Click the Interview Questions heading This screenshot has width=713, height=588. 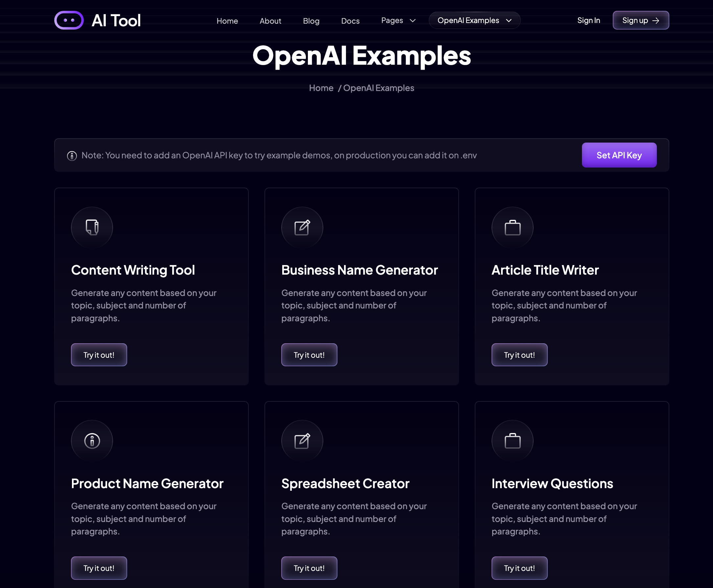click(552, 484)
